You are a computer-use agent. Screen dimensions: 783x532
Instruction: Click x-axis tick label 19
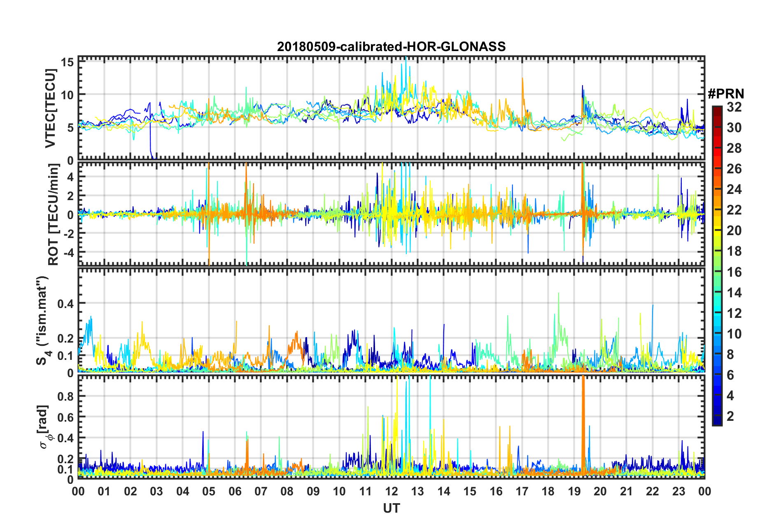click(x=574, y=491)
